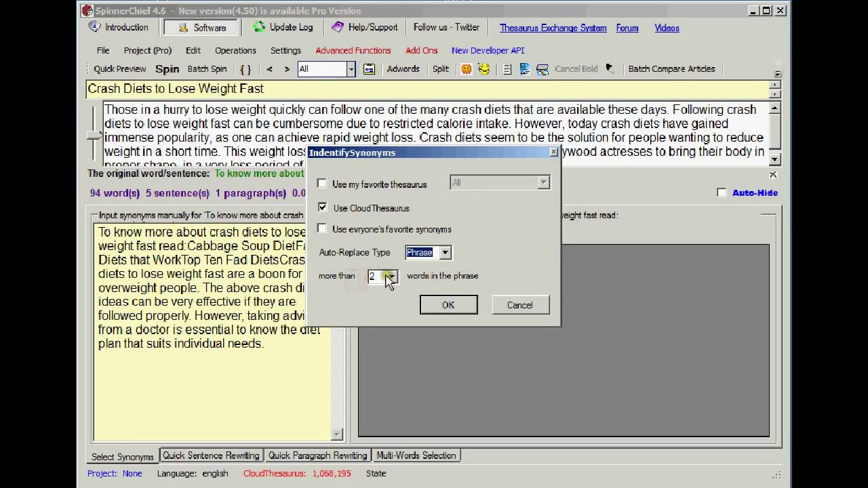Click the blue windows icon before Cancel Bold
868x488 pixels.
542,69
